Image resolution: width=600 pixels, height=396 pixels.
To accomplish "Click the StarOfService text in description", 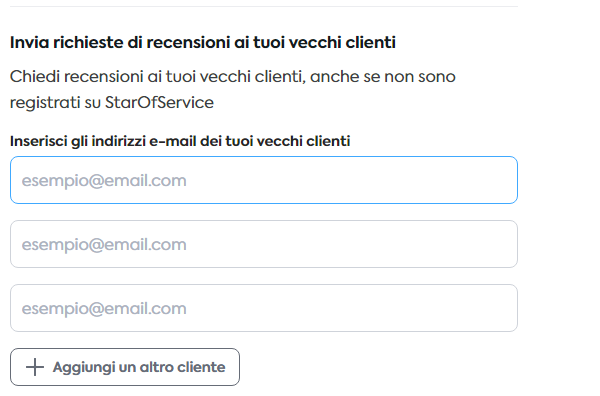I will pyautogui.click(x=159, y=103).
